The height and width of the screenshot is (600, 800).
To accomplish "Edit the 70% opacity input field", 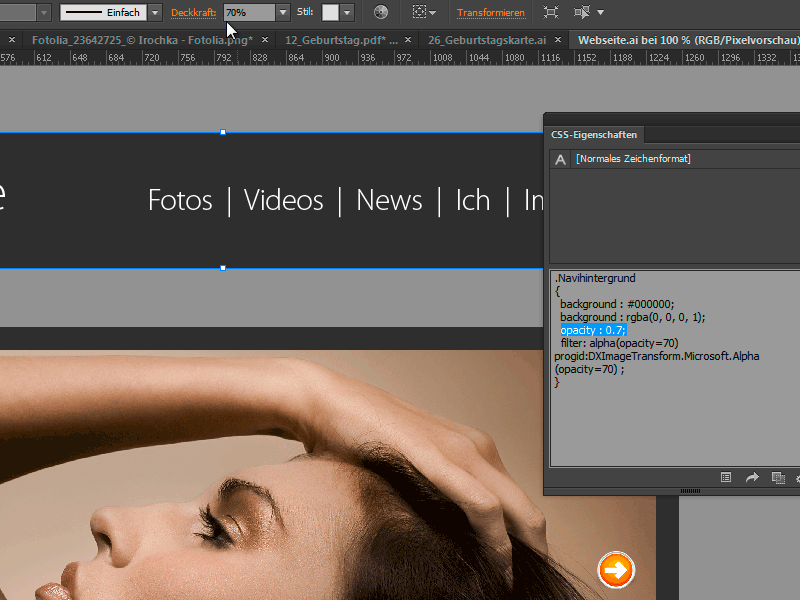I will coord(249,12).
